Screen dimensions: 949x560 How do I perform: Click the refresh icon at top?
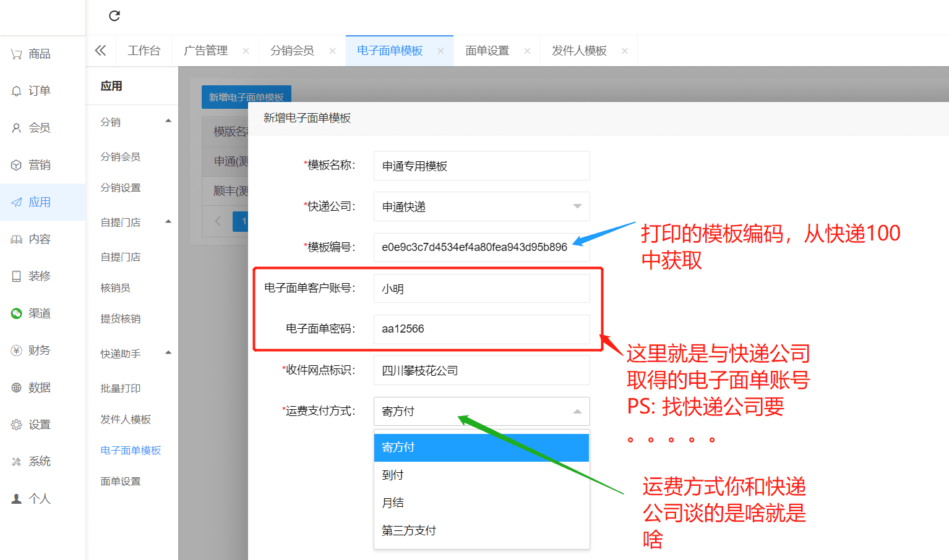[114, 16]
